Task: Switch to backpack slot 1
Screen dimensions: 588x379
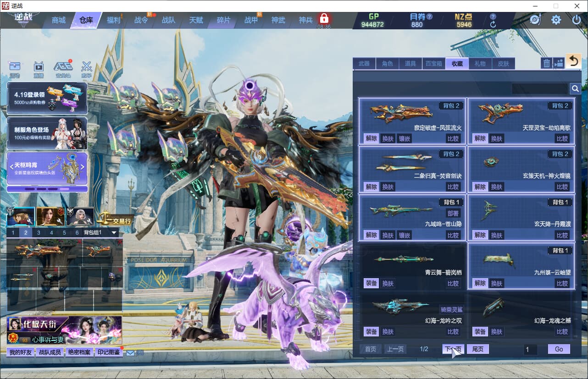Action: [x=13, y=233]
